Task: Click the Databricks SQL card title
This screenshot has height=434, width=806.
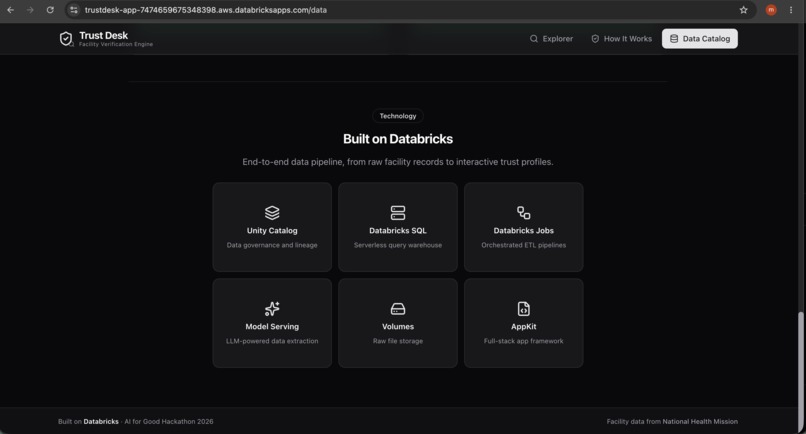Action: 398,230
